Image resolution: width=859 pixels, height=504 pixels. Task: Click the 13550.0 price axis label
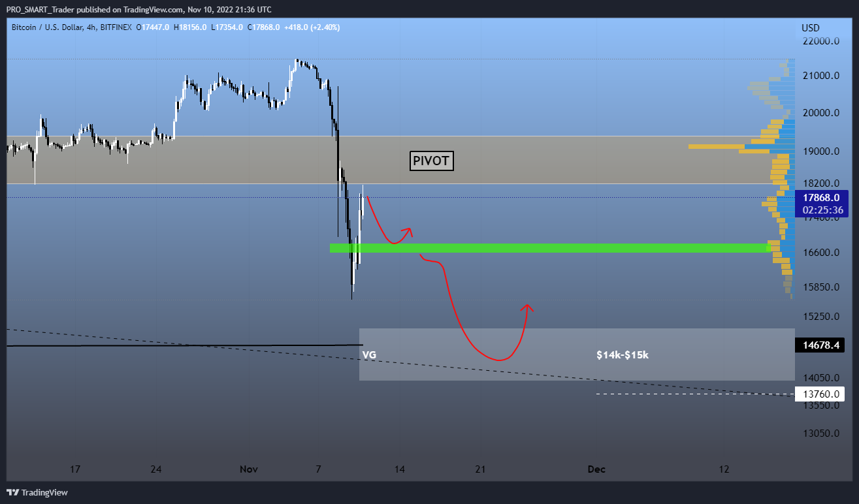pos(820,405)
